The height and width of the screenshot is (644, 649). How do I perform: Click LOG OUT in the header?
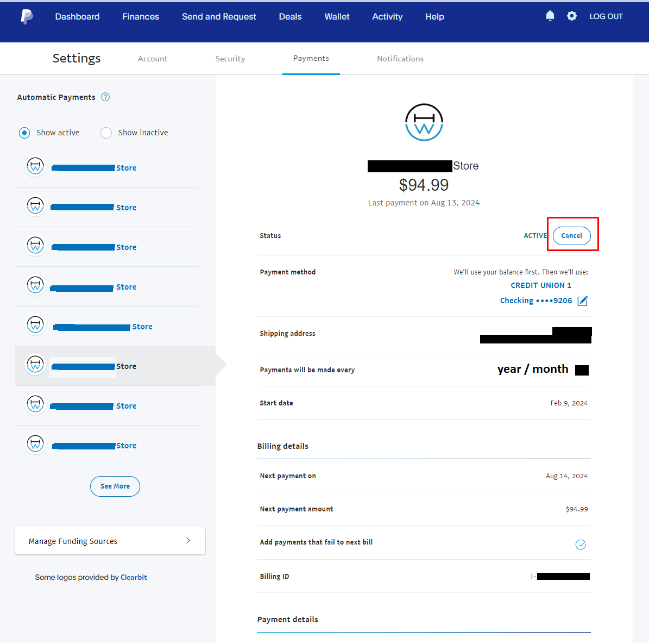pos(606,16)
